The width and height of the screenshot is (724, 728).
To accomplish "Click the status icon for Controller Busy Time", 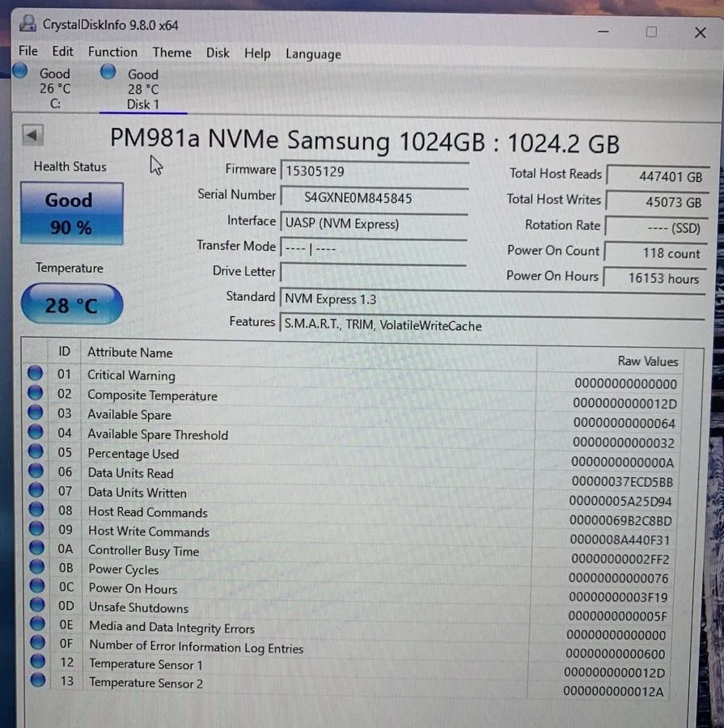I will 36,548.
